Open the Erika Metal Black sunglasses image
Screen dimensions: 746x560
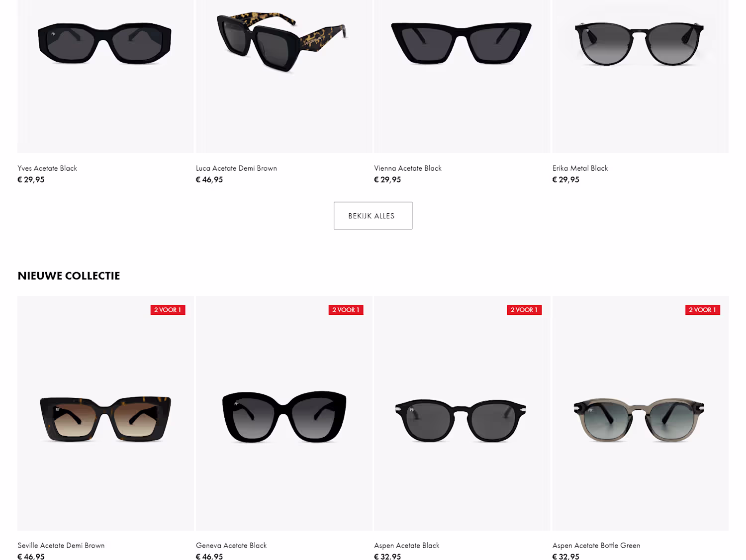pyautogui.click(x=641, y=76)
